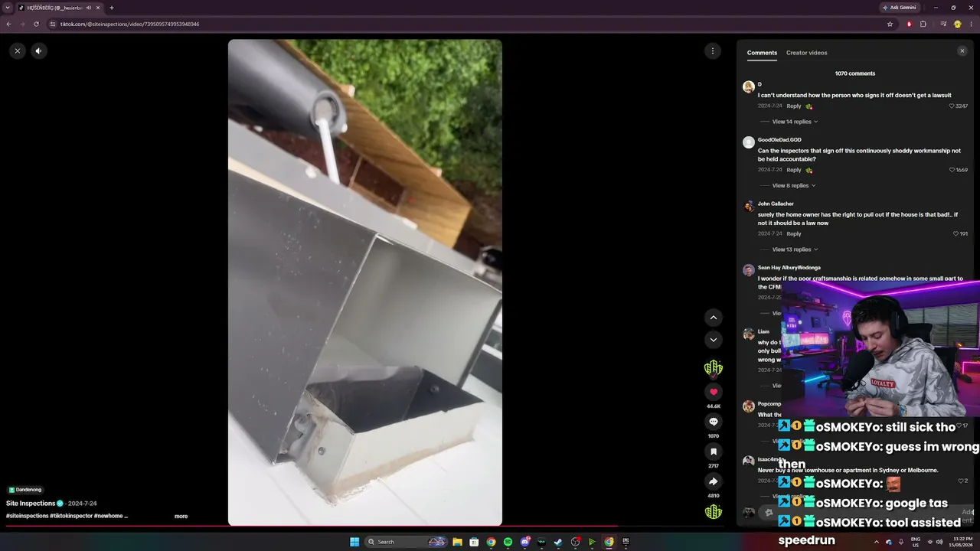980x551 pixels.
Task: Open the Site Inspections creator name
Action: 31,504
